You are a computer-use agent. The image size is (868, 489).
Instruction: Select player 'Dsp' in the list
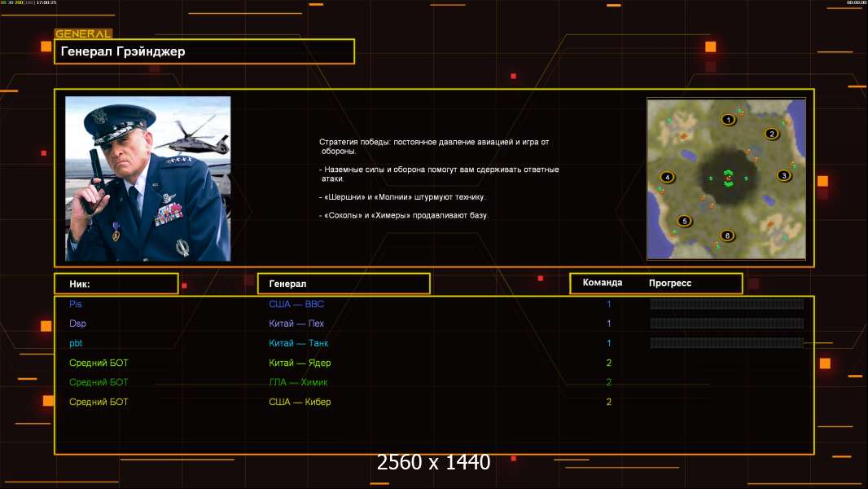click(77, 324)
